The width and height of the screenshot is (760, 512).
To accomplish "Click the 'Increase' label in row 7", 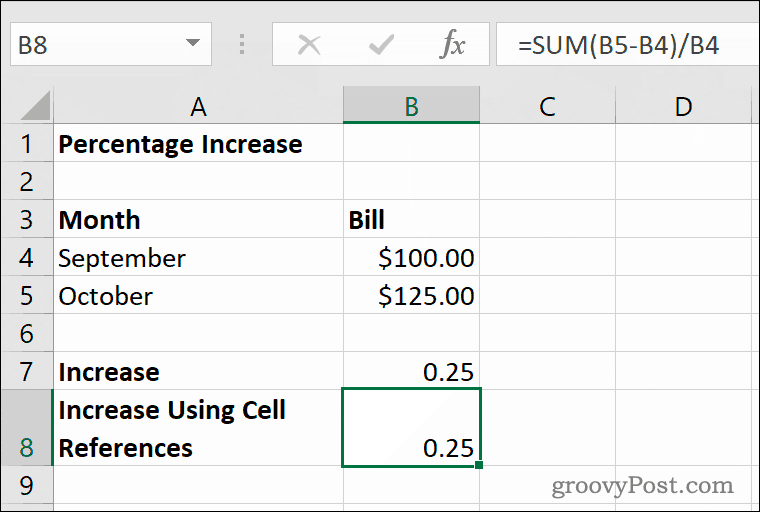I will point(198,371).
